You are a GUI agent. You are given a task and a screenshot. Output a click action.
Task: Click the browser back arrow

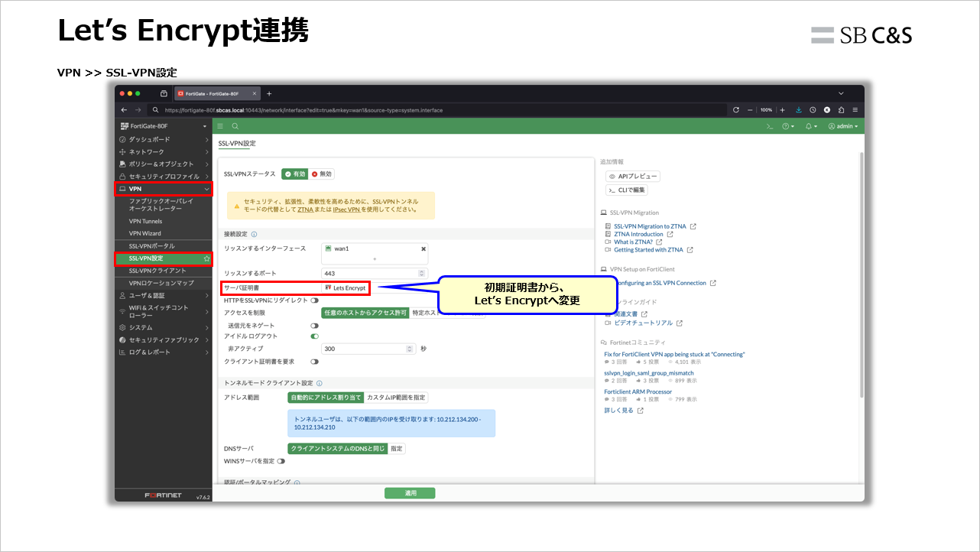[x=125, y=110]
